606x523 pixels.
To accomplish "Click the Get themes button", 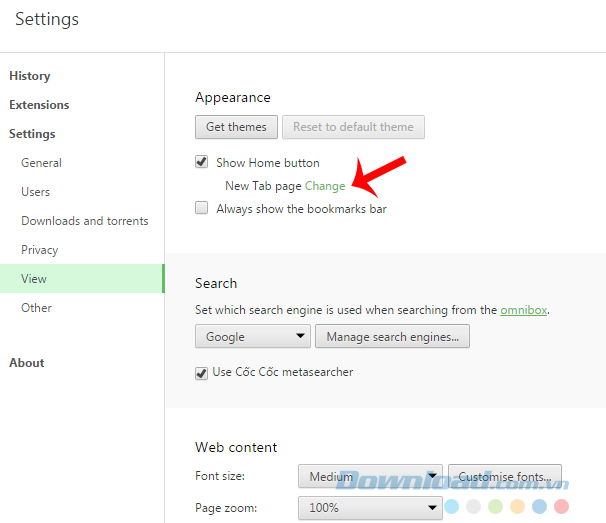I will pyautogui.click(x=236, y=127).
